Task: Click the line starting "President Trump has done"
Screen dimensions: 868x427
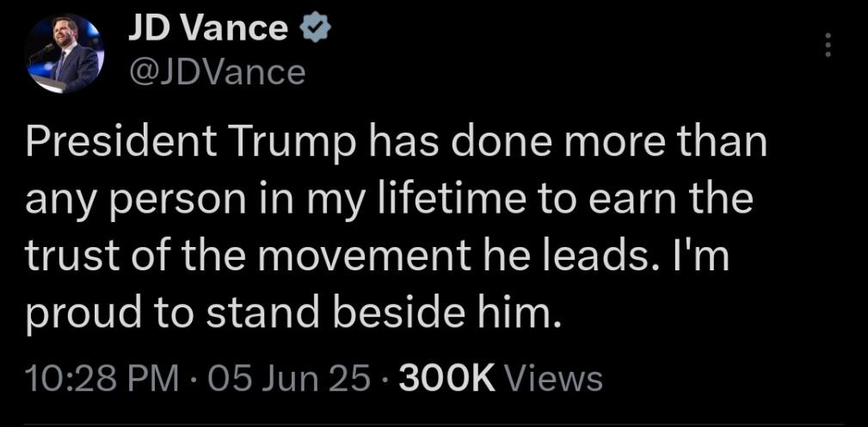Action: pyautogui.click(x=396, y=142)
